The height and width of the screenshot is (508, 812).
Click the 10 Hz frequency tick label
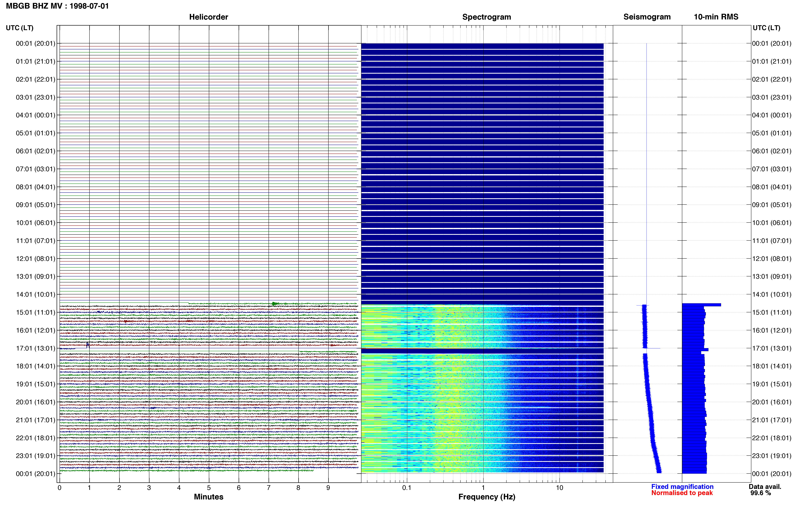[x=559, y=487]
